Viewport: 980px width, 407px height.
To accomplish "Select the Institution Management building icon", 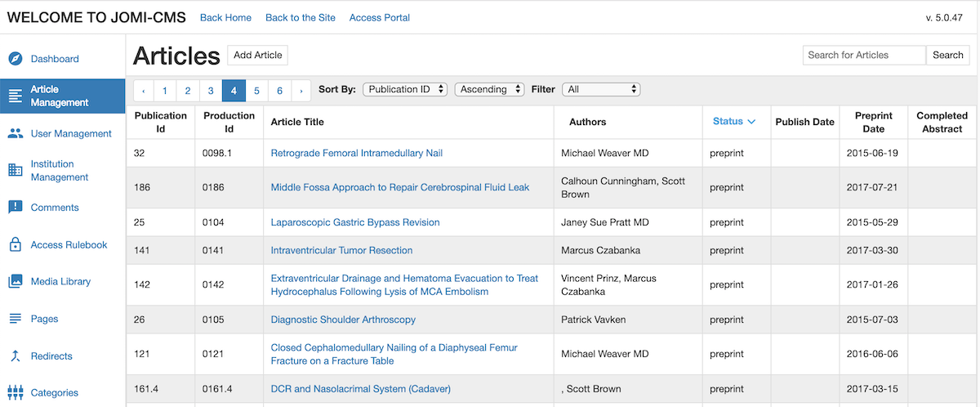I will [x=15, y=170].
